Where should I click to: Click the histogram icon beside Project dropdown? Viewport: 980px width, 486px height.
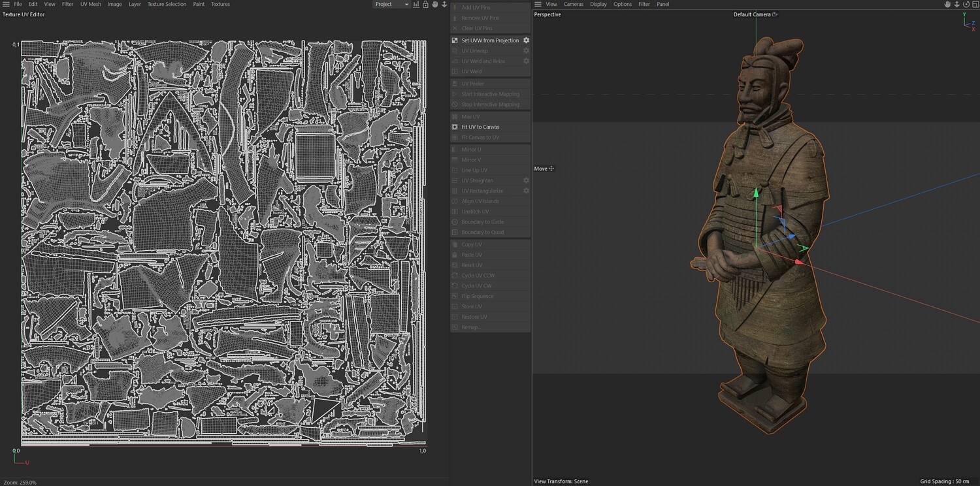click(416, 5)
